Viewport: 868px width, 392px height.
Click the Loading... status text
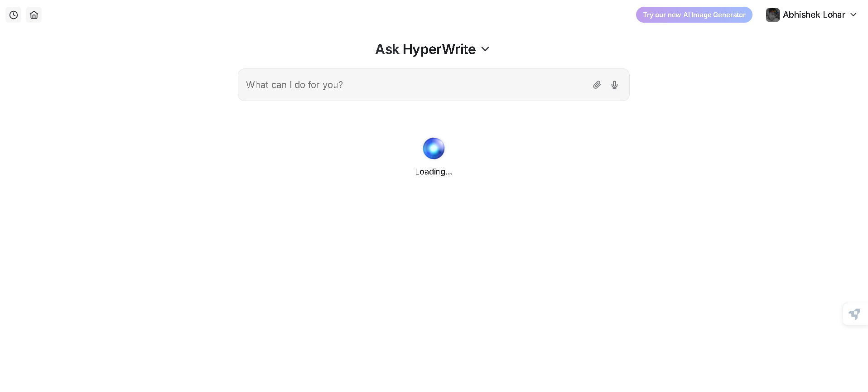point(434,172)
